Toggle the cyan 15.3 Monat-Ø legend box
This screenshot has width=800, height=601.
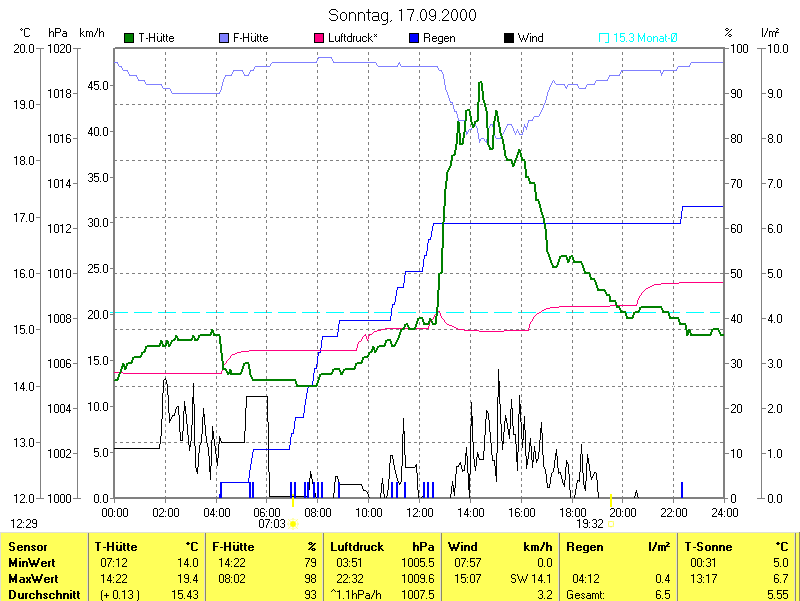(604, 38)
